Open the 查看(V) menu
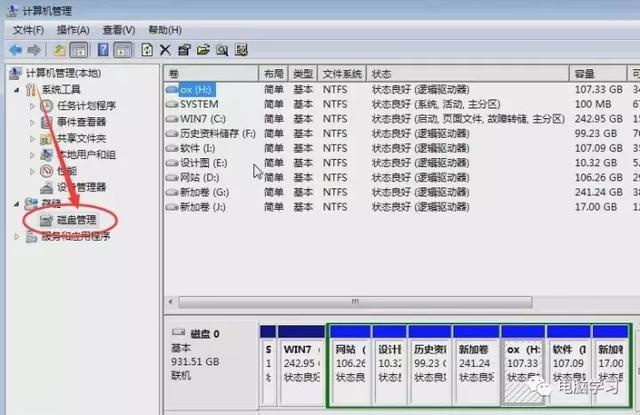The height and width of the screenshot is (415, 640). point(118,30)
